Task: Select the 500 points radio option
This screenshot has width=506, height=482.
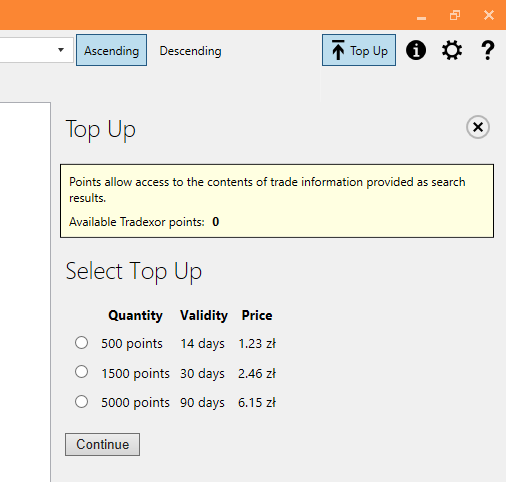Action: [x=81, y=343]
